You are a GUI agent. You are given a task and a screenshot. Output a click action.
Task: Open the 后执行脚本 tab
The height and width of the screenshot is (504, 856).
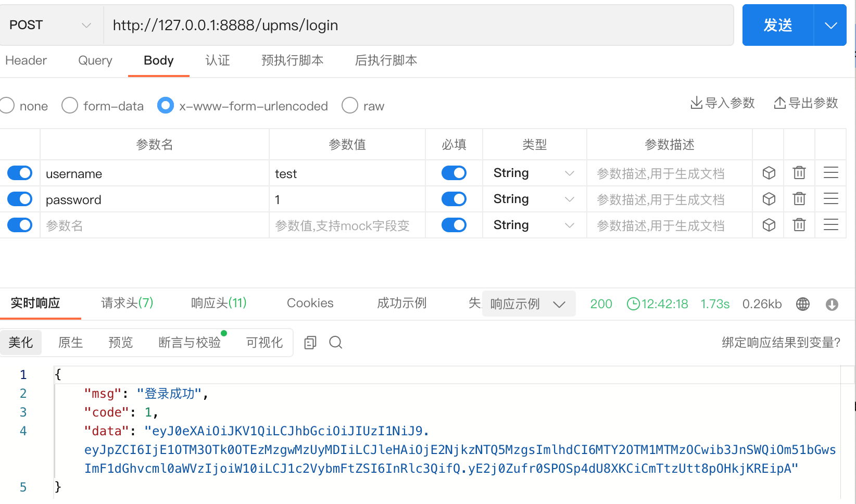[x=386, y=60]
